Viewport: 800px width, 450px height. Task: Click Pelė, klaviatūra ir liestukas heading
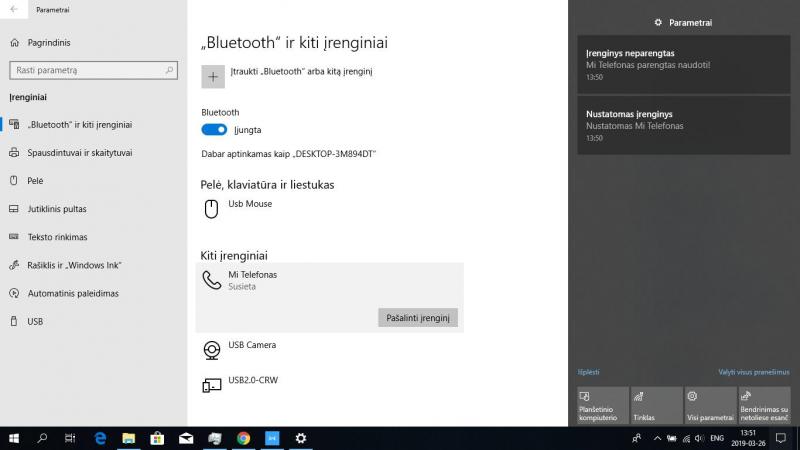point(267,185)
